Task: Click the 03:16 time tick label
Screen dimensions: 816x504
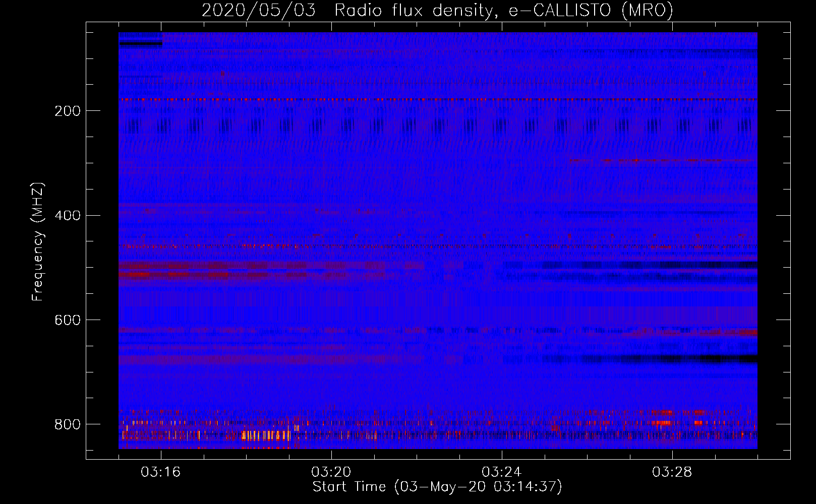Action: coord(161,472)
